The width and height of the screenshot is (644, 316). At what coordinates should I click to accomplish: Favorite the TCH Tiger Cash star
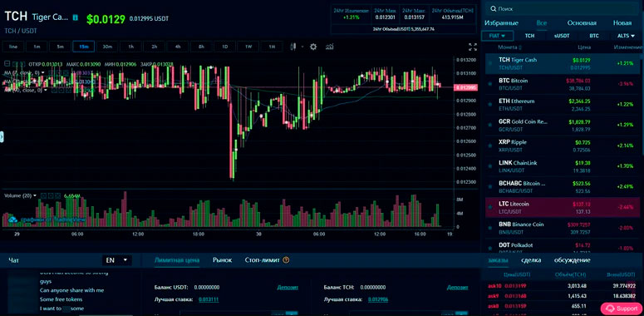[x=490, y=64]
